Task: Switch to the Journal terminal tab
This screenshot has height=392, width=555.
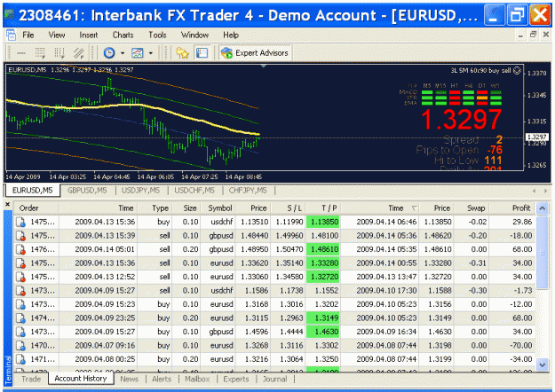Action: (x=274, y=379)
